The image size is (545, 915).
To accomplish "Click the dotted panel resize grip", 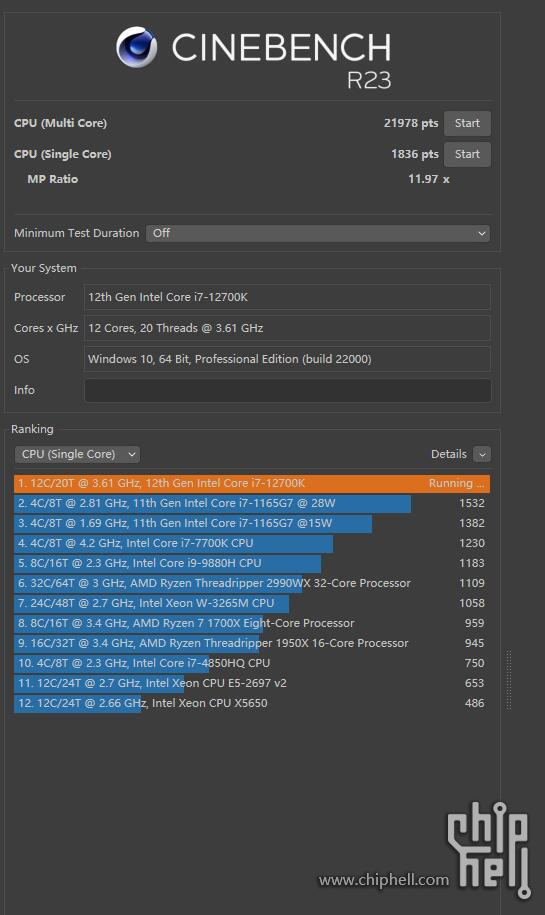I will tap(509, 680).
